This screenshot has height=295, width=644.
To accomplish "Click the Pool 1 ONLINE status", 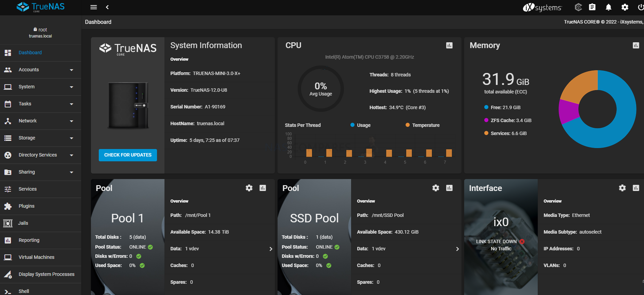I will [138, 247].
